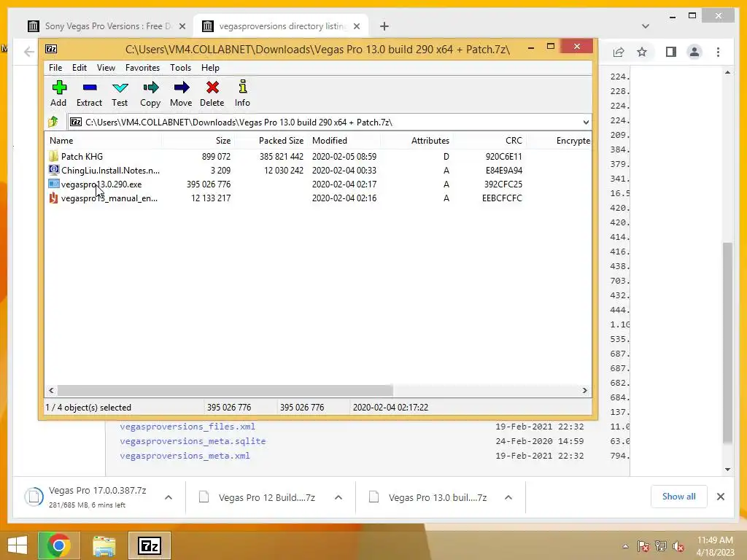Image resolution: width=747 pixels, height=560 pixels.
Task: Toggle the Chrome side panel icon
Action: point(671,52)
